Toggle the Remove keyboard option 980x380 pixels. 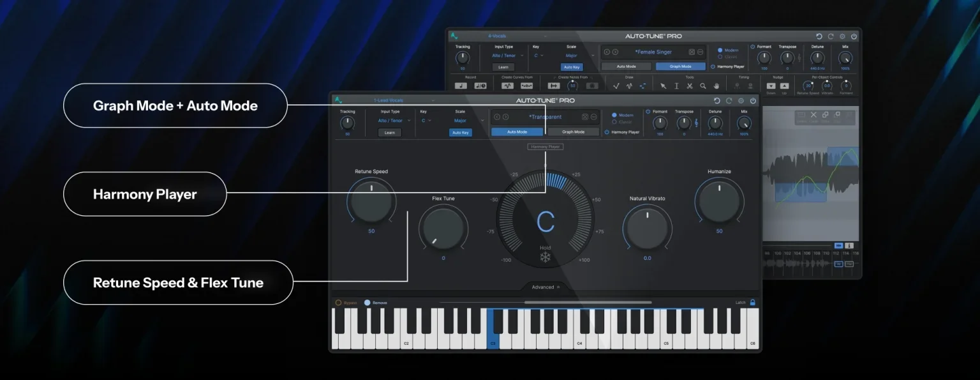[367, 303]
